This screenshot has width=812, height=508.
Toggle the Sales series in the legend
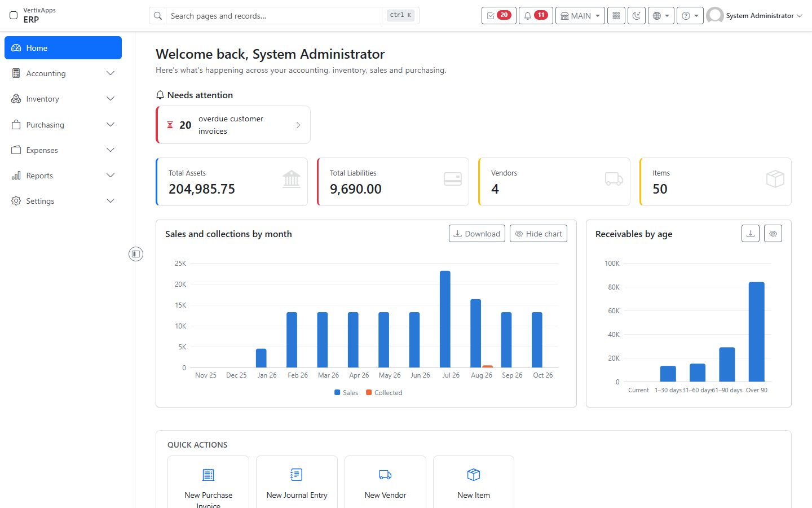pos(346,393)
